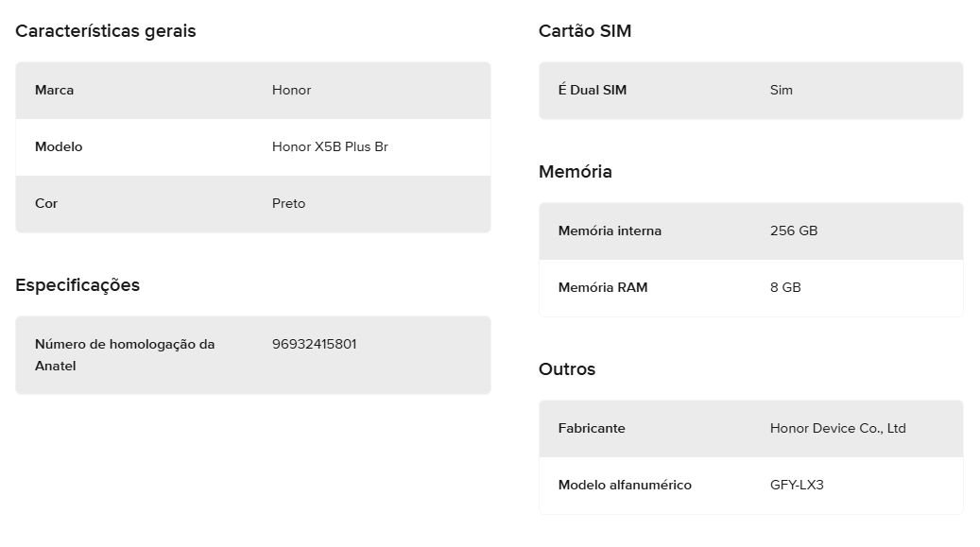Screen dimensions: 980x547
Task: Select the 256 GB internal memory value
Action: coord(794,231)
